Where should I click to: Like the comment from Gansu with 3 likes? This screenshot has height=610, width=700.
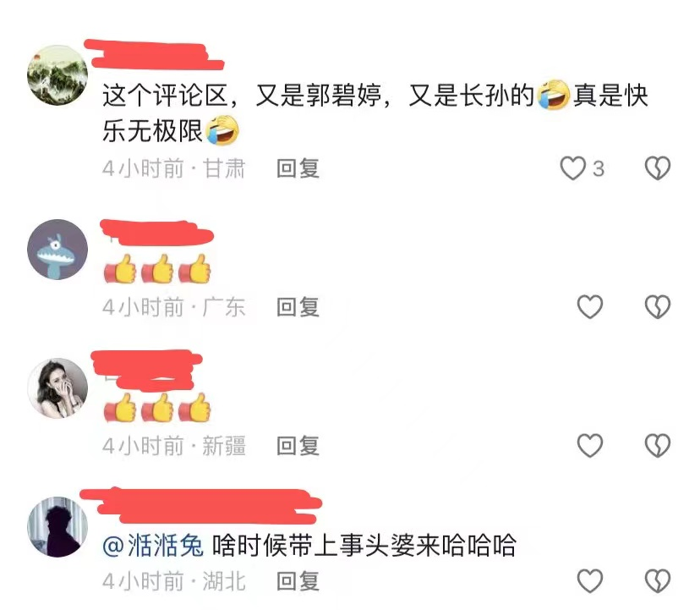coord(573,168)
